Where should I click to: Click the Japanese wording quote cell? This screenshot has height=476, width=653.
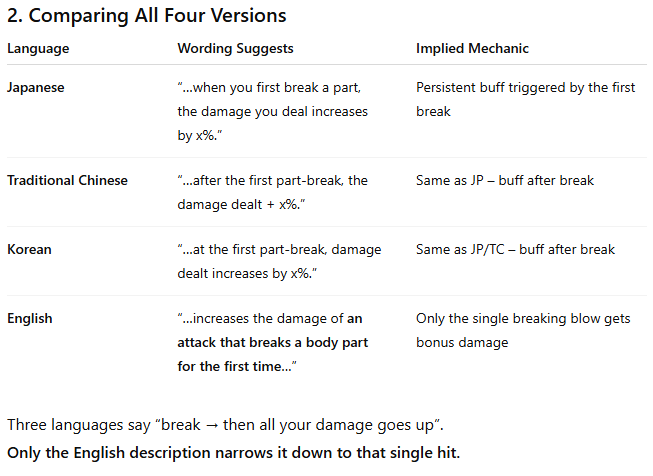[272, 112]
